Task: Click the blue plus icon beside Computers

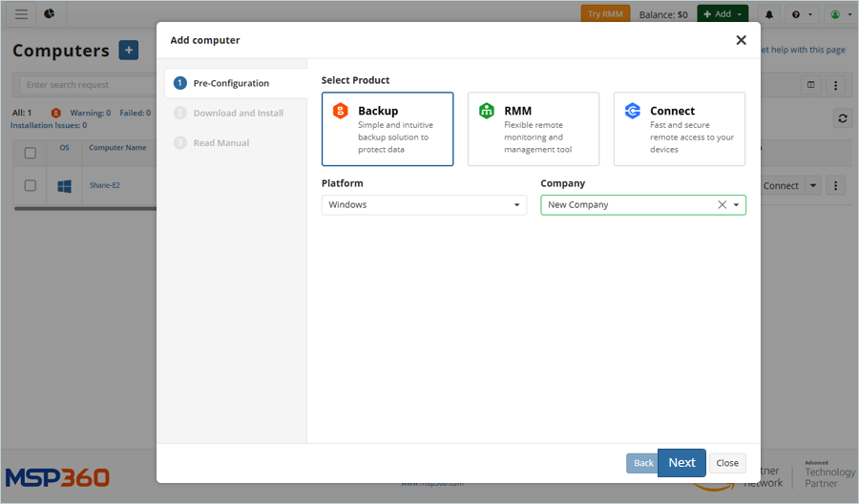Action: pyautogui.click(x=128, y=51)
